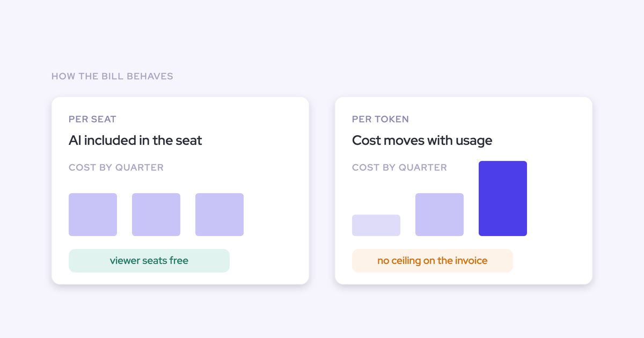Select the third per-seat quarter bar
This screenshot has width=644, height=338.
[219, 215]
